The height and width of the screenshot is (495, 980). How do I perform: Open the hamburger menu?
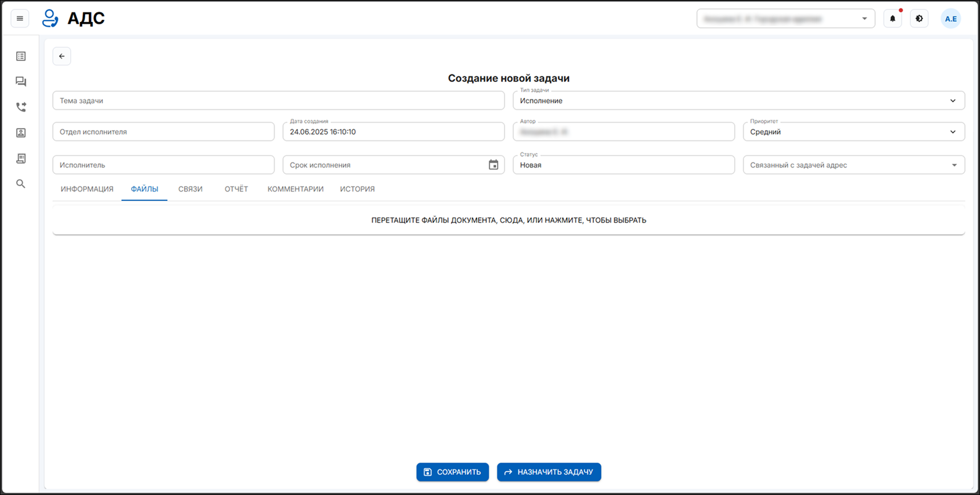[x=20, y=19]
